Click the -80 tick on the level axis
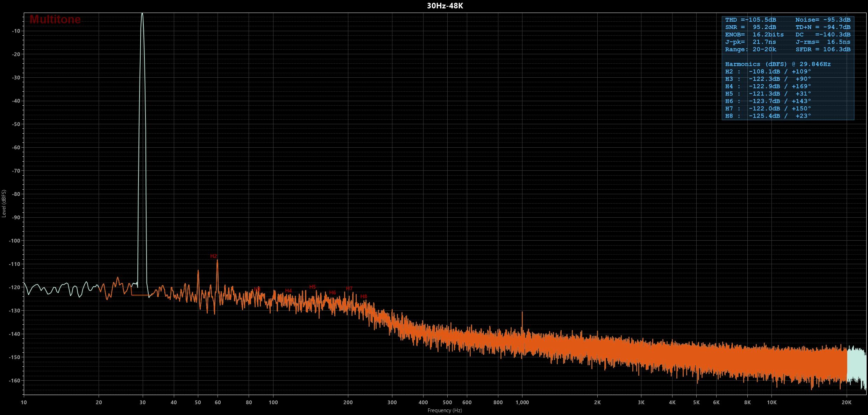The width and height of the screenshot is (868, 415). click(16, 194)
